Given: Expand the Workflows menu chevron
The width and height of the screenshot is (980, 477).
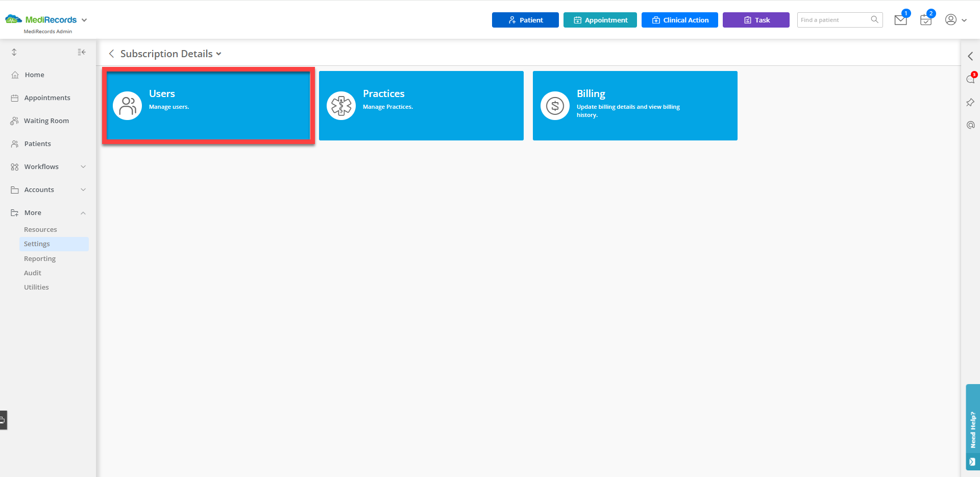Looking at the screenshot, I should [83, 166].
